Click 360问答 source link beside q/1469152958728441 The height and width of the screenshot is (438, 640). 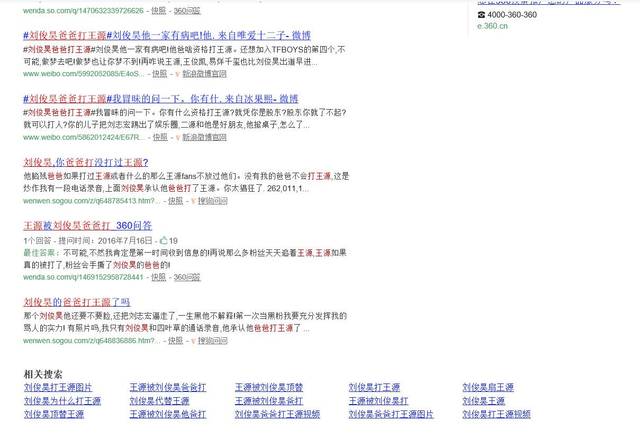click(187, 277)
